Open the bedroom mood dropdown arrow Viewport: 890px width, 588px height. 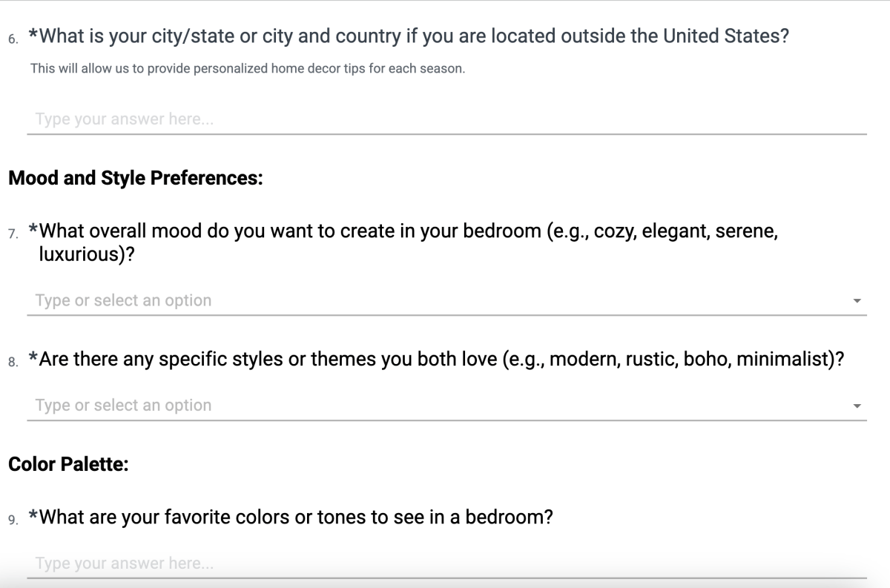click(x=857, y=301)
